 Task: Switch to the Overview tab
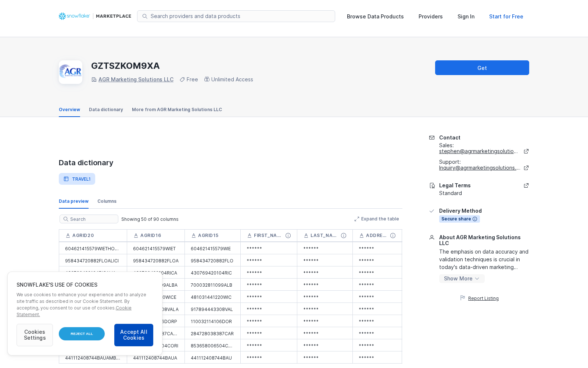[x=69, y=110]
